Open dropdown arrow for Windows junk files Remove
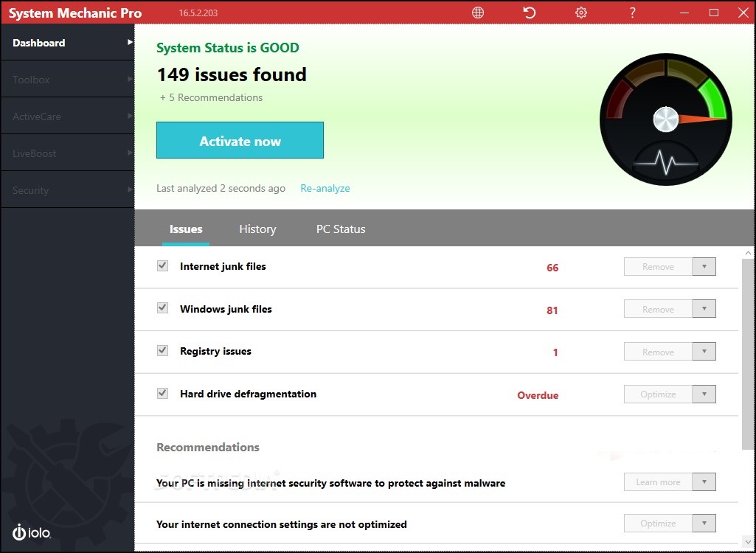This screenshot has width=756, height=553. coord(704,309)
